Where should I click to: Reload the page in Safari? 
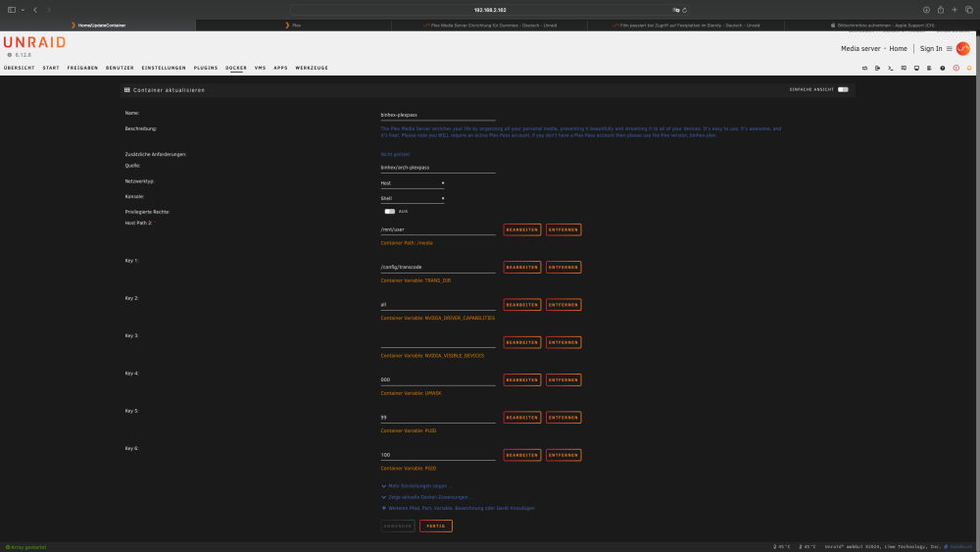685,10
